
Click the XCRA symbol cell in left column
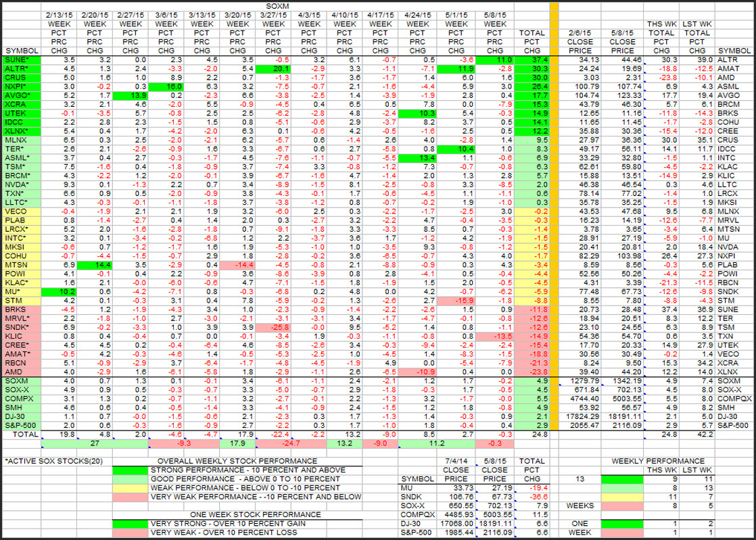(x=22, y=105)
